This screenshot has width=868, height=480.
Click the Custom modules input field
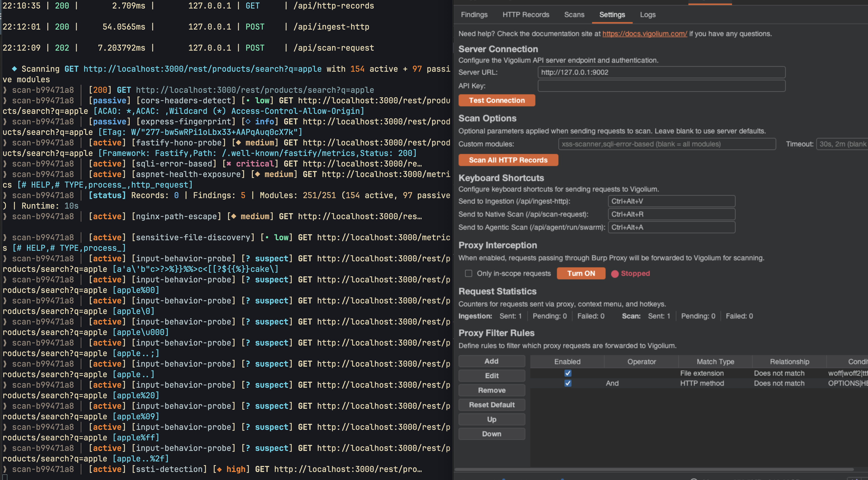tap(667, 144)
